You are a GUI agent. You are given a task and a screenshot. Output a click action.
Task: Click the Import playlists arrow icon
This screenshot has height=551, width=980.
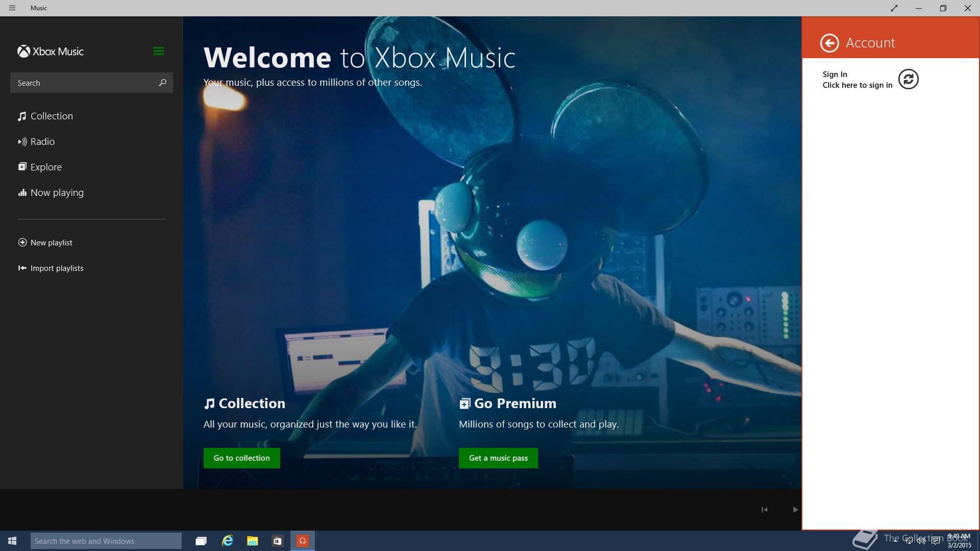pyautogui.click(x=22, y=268)
